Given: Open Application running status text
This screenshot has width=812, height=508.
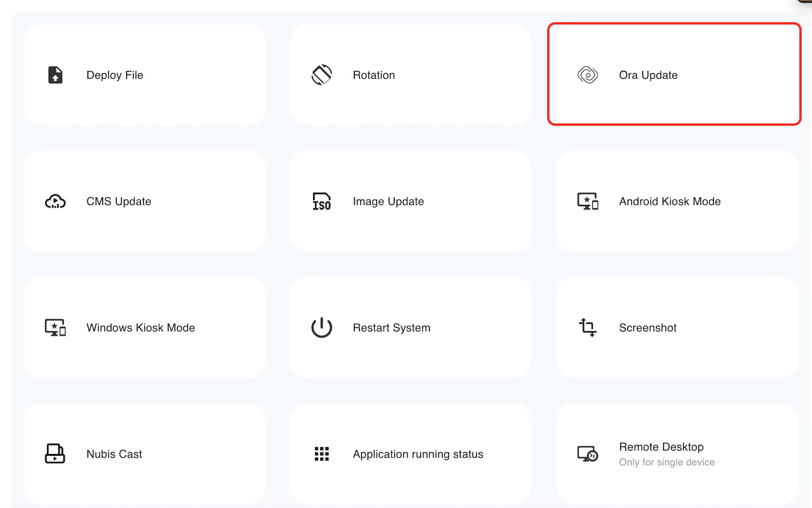Looking at the screenshot, I should (x=418, y=454).
